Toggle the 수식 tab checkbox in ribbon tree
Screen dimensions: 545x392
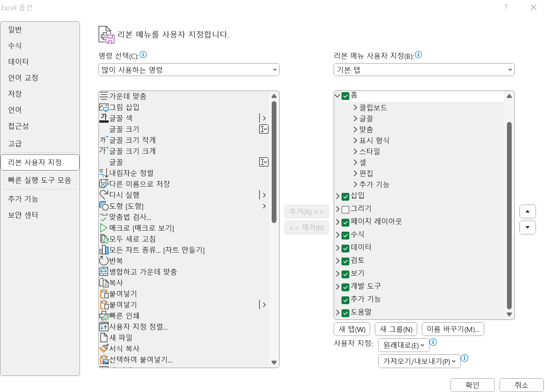click(x=345, y=235)
